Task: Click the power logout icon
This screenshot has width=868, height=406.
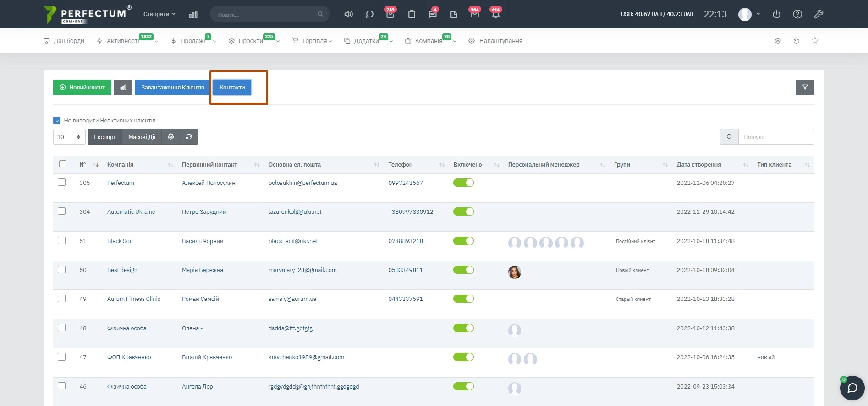Action: point(776,14)
